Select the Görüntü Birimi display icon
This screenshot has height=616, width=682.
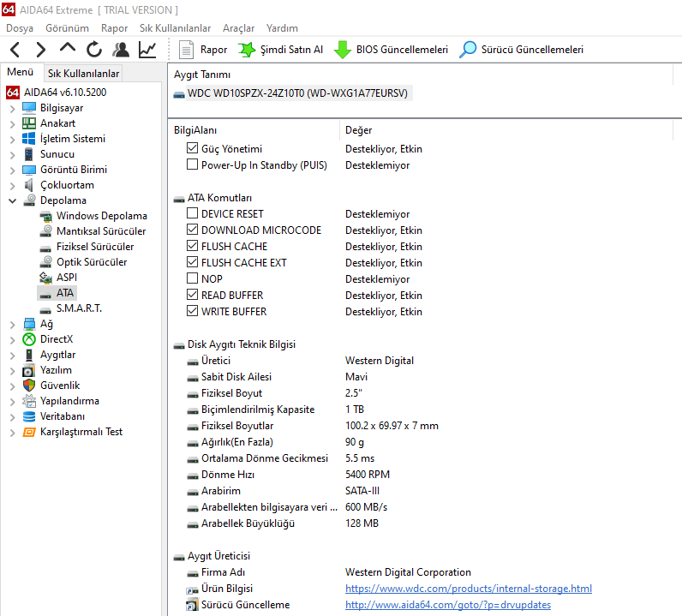29,170
